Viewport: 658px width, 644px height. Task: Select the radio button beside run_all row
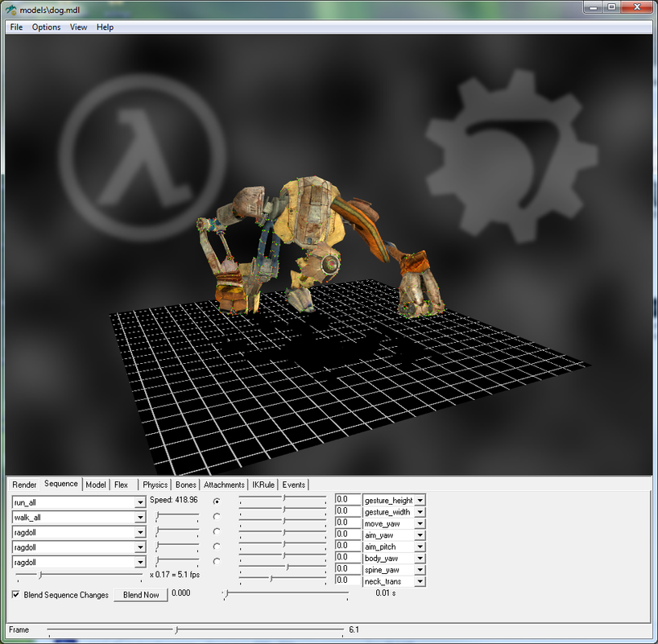[217, 502]
